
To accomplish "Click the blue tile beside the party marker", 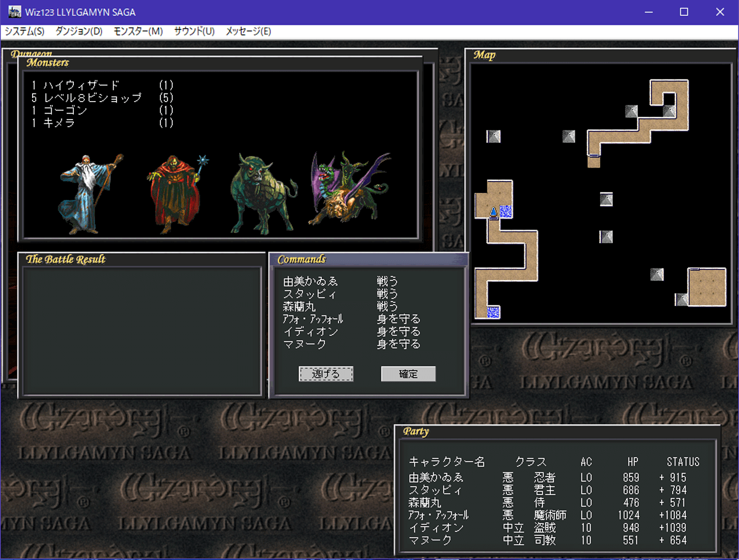I will 506,211.
